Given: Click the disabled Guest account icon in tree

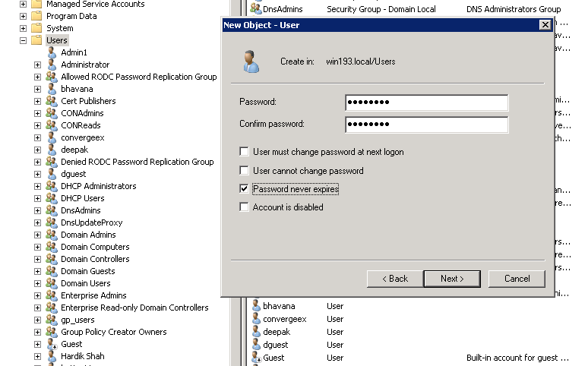Looking at the screenshot, I should coord(52,344).
